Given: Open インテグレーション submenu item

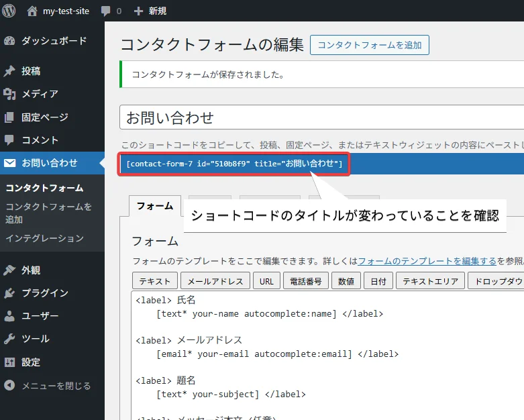Looking at the screenshot, I should pos(44,238).
